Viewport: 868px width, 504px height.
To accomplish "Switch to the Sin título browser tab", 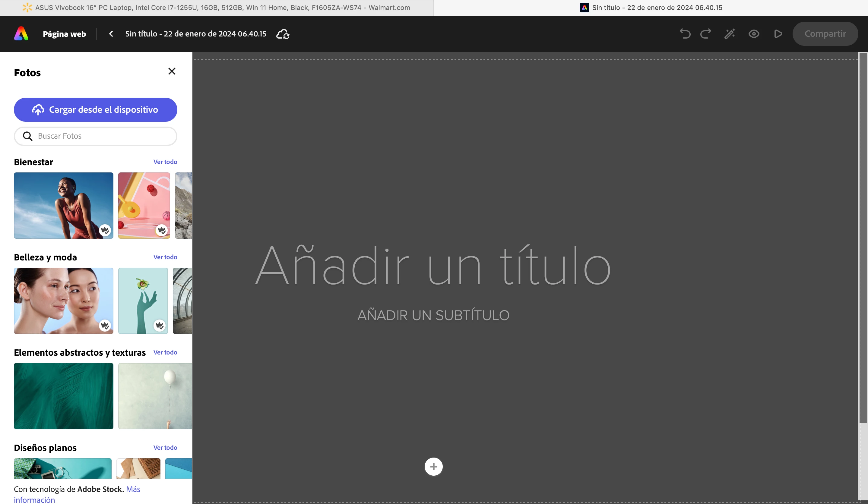I will (650, 8).
